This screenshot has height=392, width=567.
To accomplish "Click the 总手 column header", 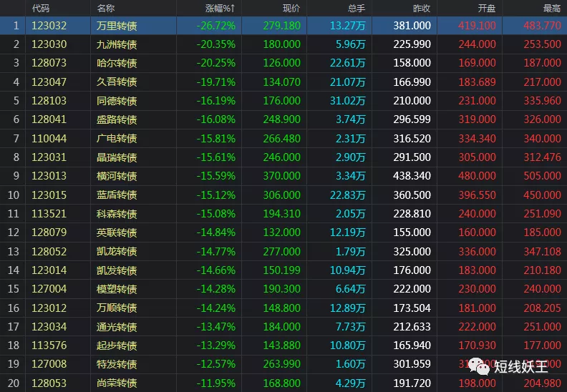I will (x=356, y=8).
